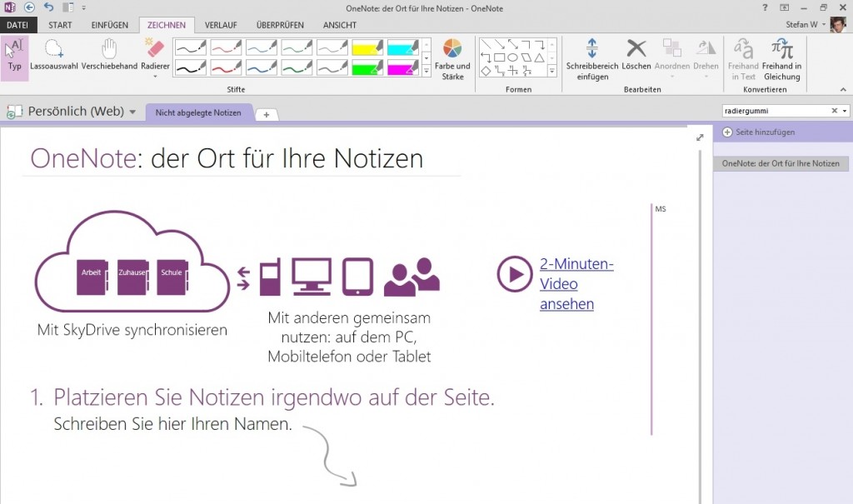Viewport: 853px width, 504px height.
Task: Select the bright green highlighter
Action: (x=367, y=67)
